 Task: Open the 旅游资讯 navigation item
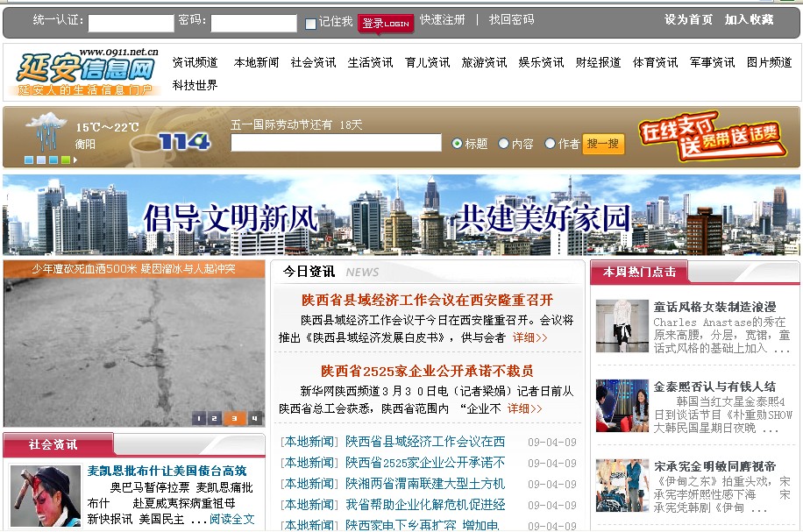[x=484, y=62]
